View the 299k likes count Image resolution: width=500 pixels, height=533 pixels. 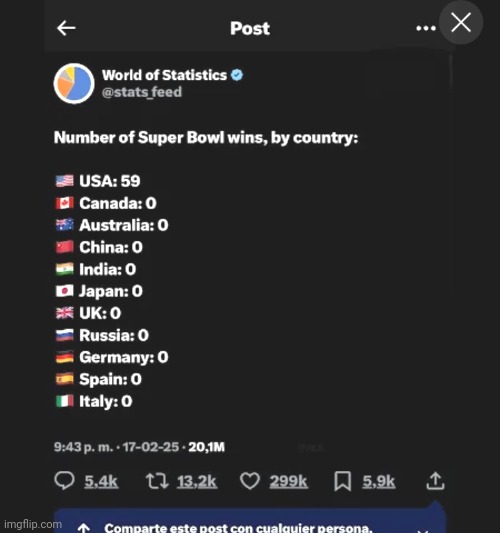[289, 481]
